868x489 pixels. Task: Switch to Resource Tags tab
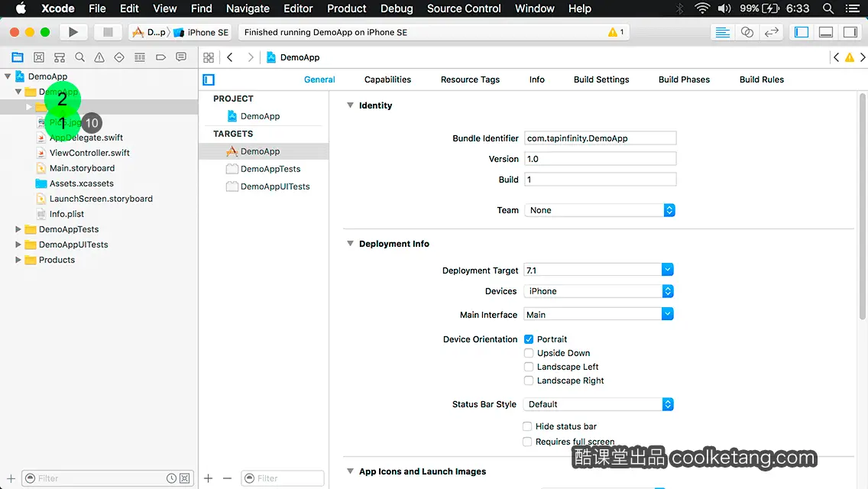(x=470, y=79)
